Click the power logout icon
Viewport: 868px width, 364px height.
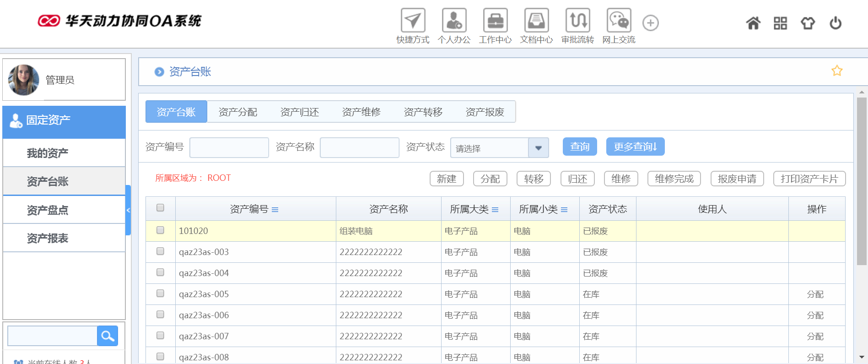click(835, 23)
